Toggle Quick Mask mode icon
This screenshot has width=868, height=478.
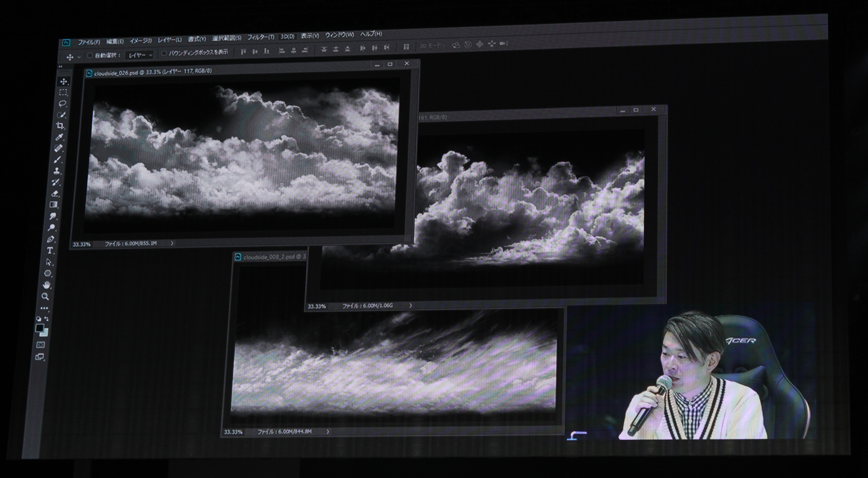point(40,345)
